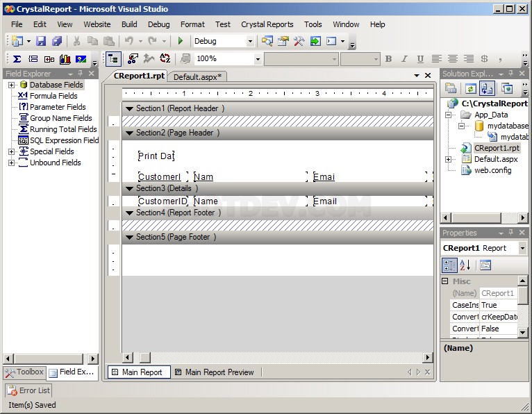The width and height of the screenshot is (532, 414).
Task: Click the Italic I button
Action: (x=404, y=59)
